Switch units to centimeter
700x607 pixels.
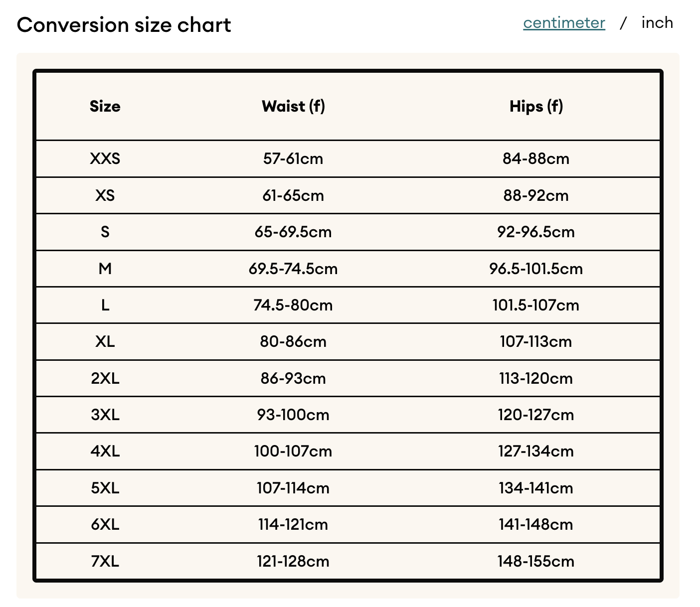click(x=564, y=23)
